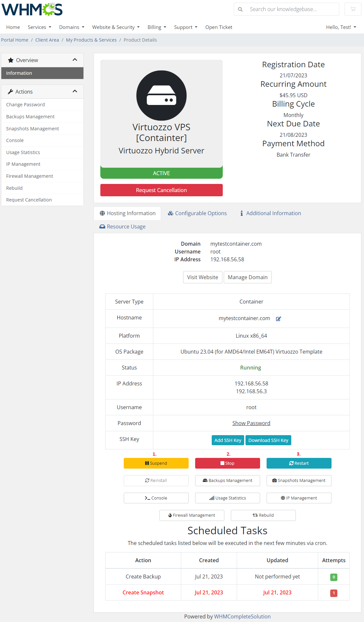Click the greyed Reinstall button

click(156, 481)
